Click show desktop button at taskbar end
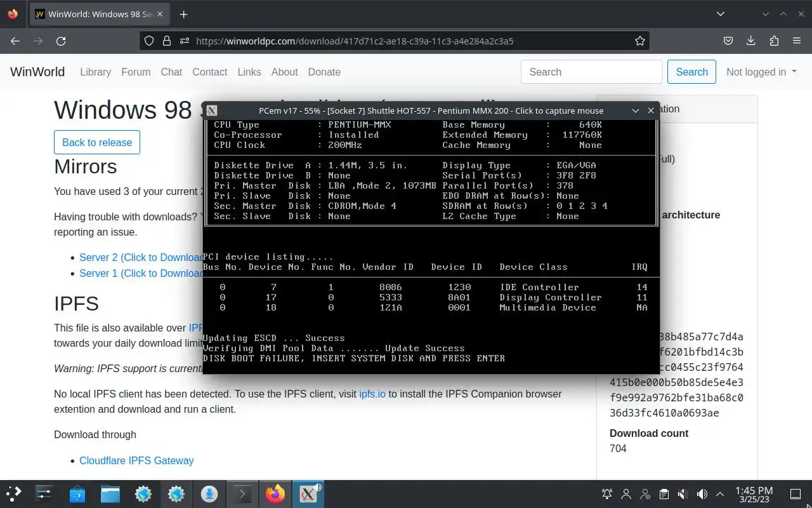This screenshot has height=508, width=812. click(795, 494)
